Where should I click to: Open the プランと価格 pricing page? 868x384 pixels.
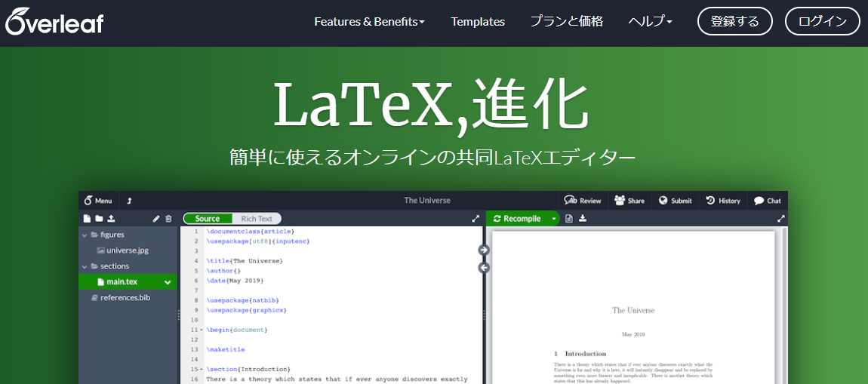pyautogui.click(x=566, y=22)
